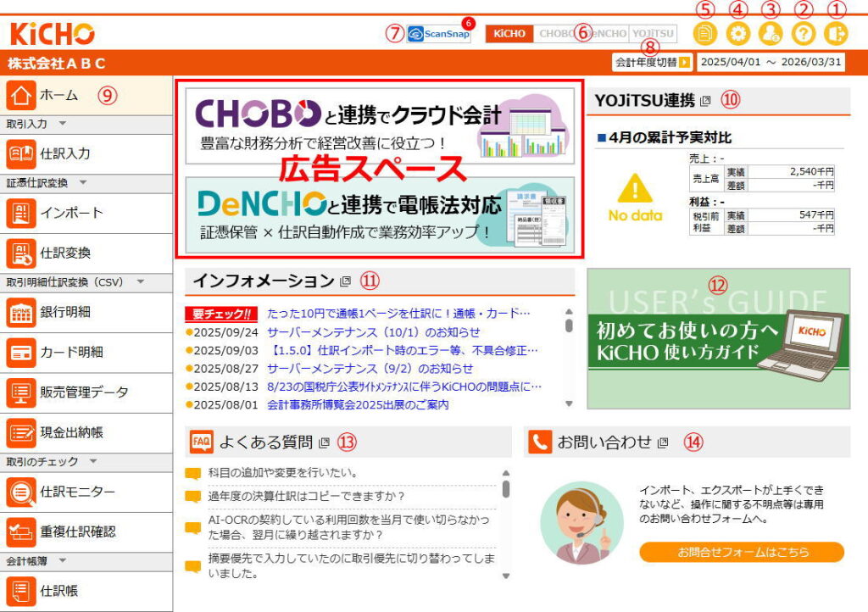Image resolution: width=868 pixels, height=612 pixels.
Task: Click the logout icon in the header
Action: click(835, 34)
